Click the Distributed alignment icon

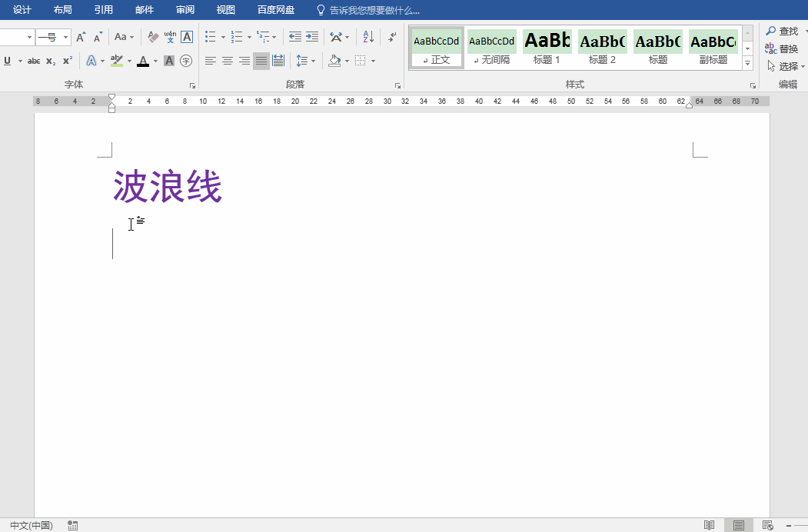tap(278, 61)
